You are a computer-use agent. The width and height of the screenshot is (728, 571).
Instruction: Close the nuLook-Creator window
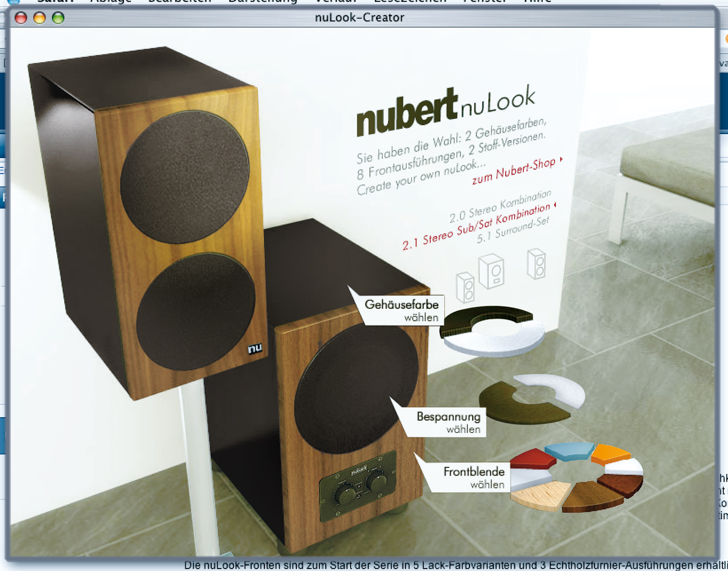tap(21, 17)
